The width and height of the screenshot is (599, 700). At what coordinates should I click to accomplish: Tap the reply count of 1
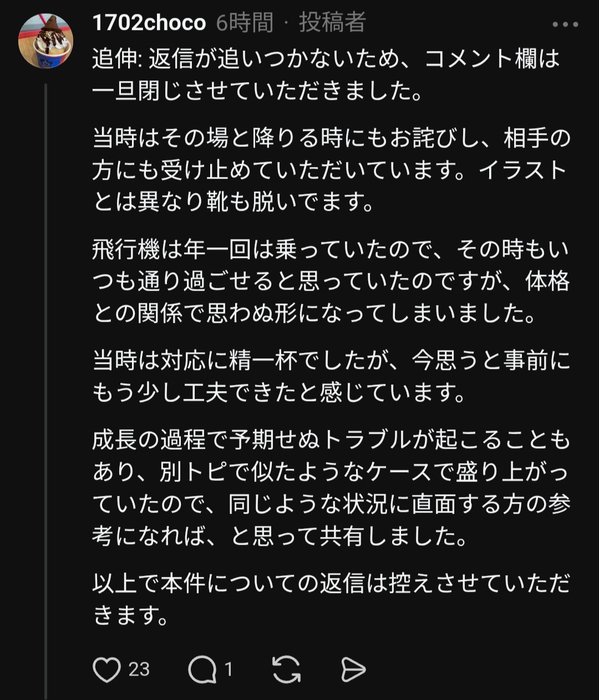[x=229, y=669]
